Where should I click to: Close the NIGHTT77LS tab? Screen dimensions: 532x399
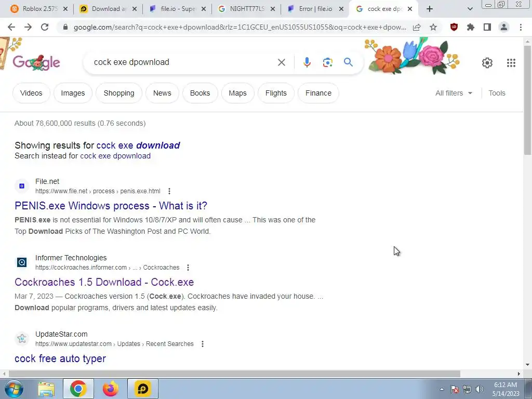272,9
